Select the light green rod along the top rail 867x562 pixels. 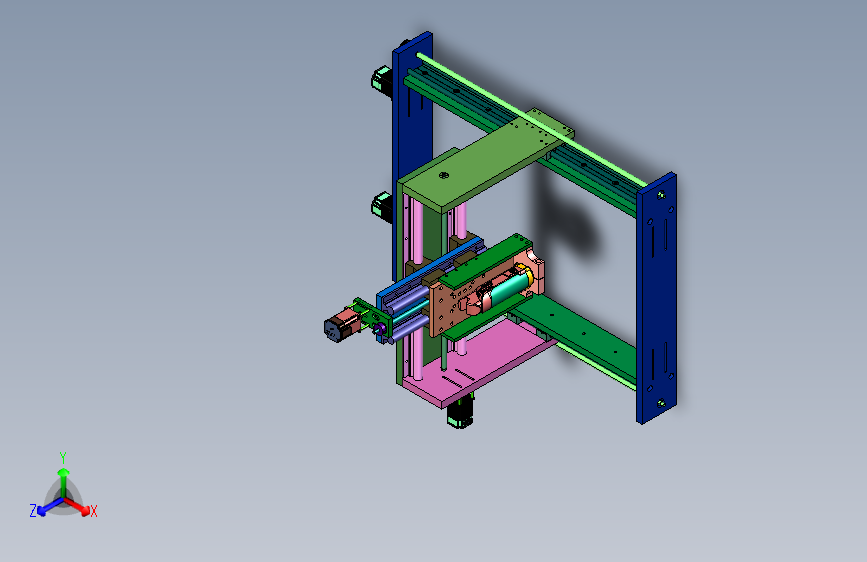[531, 119]
